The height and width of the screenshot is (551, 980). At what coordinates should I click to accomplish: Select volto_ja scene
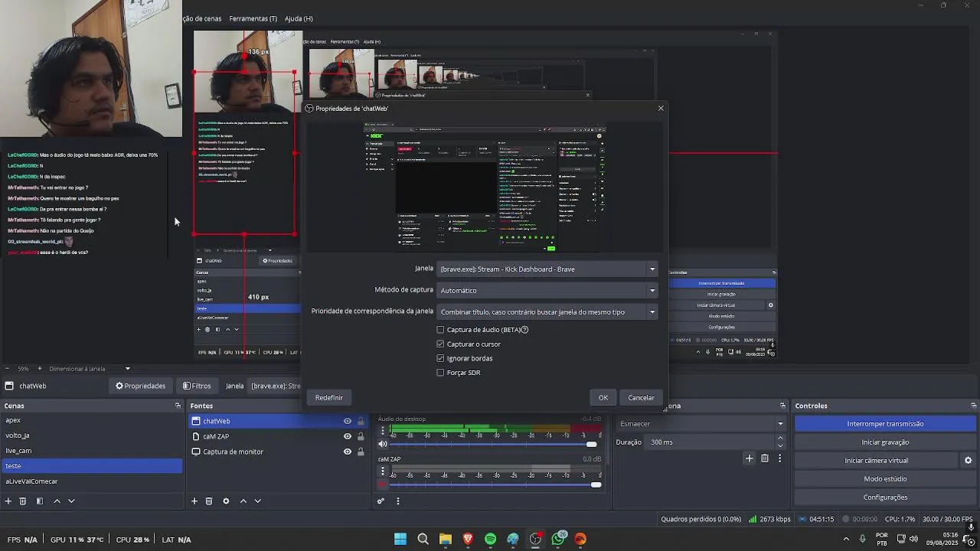91,435
